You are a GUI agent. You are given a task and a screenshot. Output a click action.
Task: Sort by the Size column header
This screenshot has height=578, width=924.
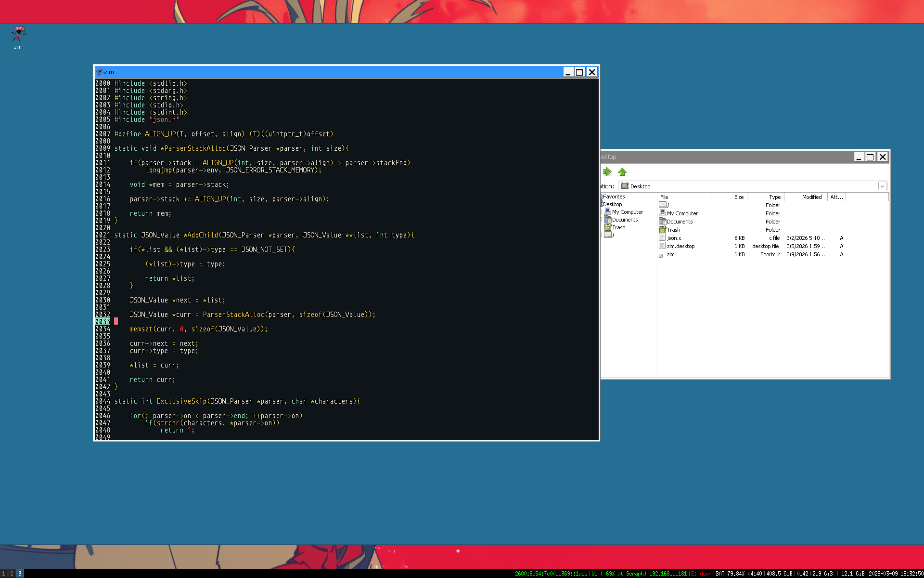click(x=739, y=197)
